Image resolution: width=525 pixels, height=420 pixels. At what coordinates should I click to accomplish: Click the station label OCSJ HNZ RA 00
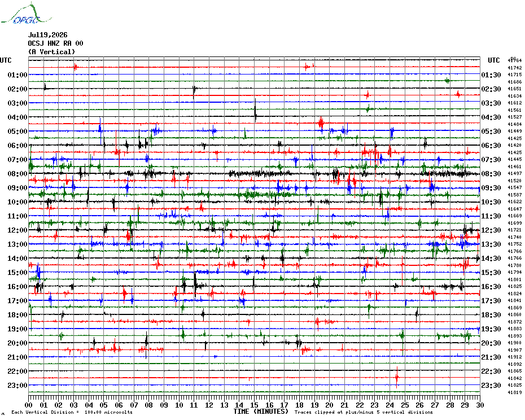pyautogui.click(x=55, y=43)
